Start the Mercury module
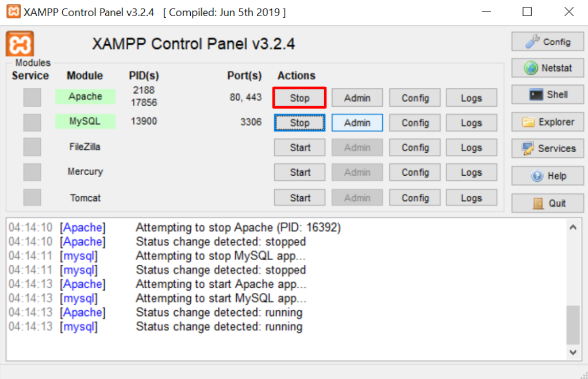This screenshot has height=379, width=588. (299, 172)
